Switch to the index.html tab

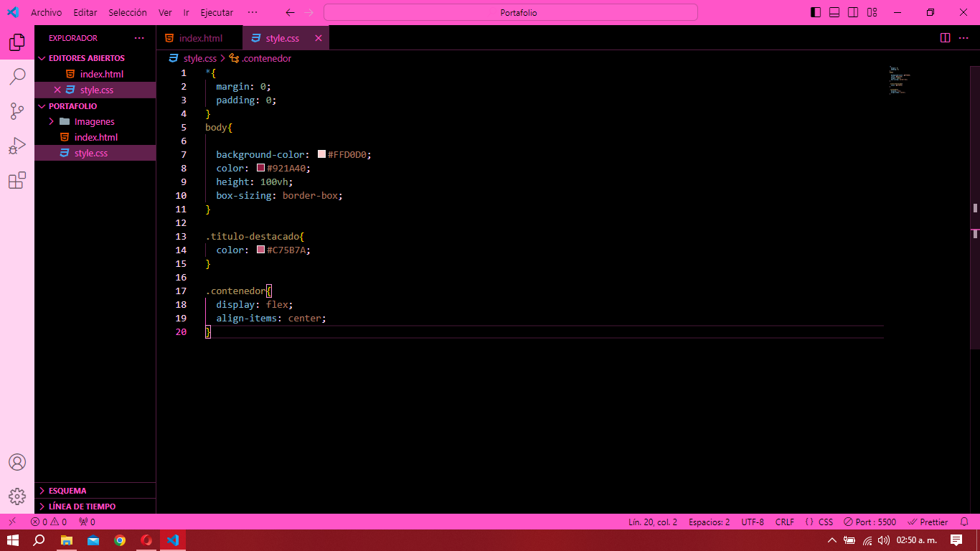pyautogui.click(x=199, y=38)
